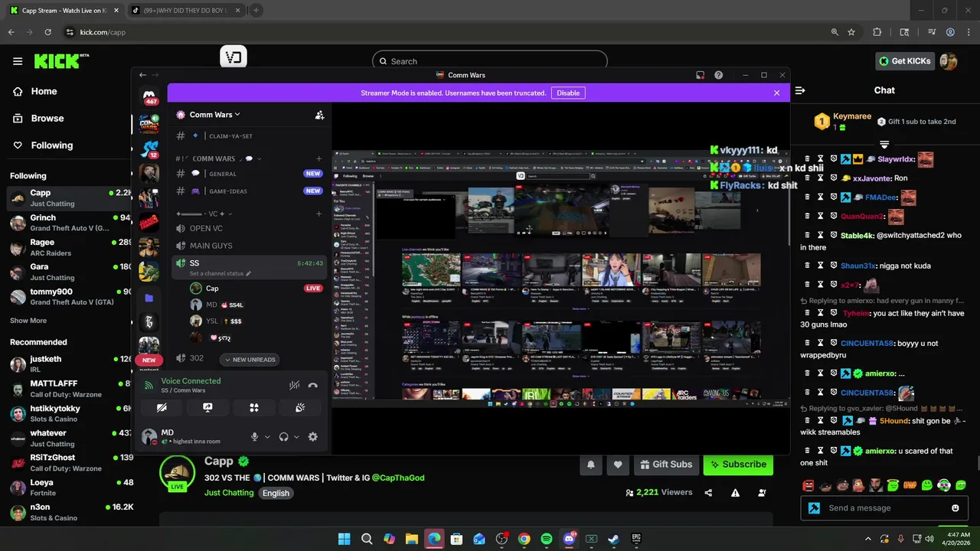Click Show More under Following
This screenshot has height=551, width=980.
click(28, 321)
